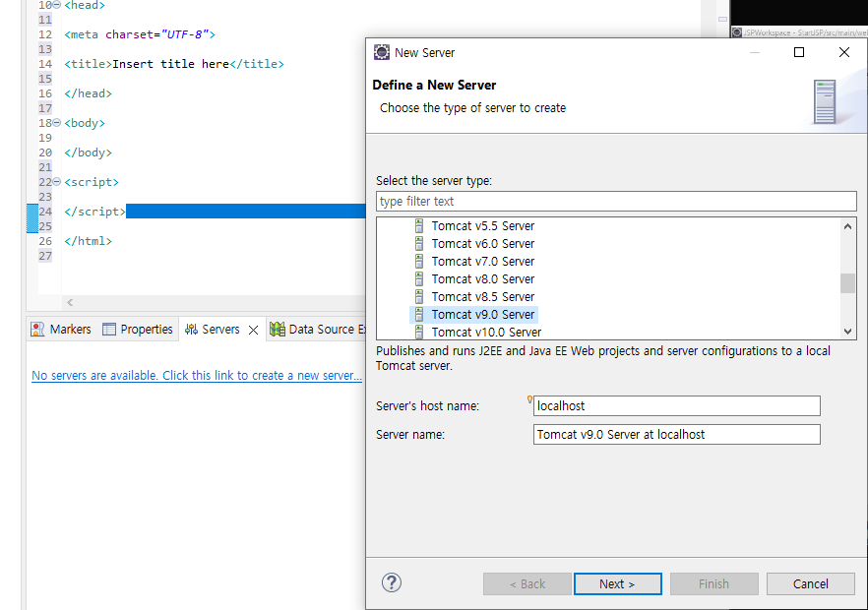Image resolution: width=868 pixels, height=610 pixels.
Task: Click the Tomcat v10.0 Server icon
Action: pos(419,333)
